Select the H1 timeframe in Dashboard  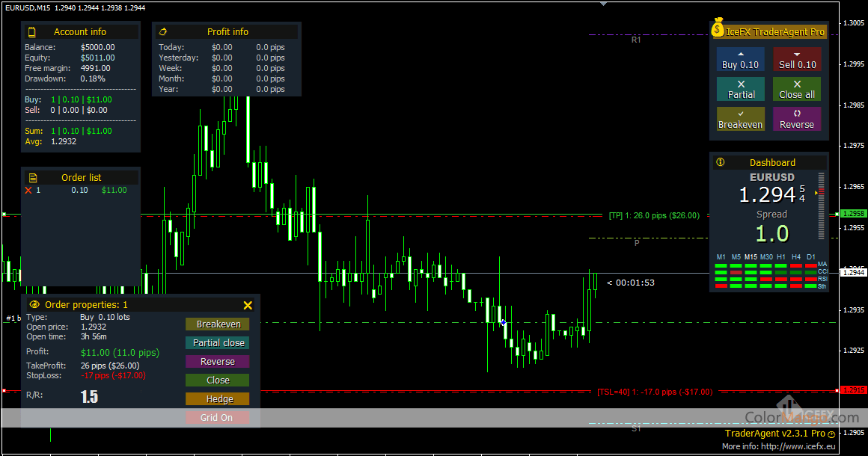[781, 257]
